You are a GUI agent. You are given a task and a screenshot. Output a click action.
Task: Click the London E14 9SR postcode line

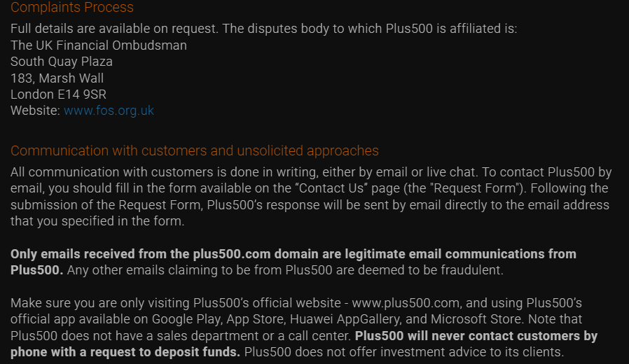click(59, 94)
